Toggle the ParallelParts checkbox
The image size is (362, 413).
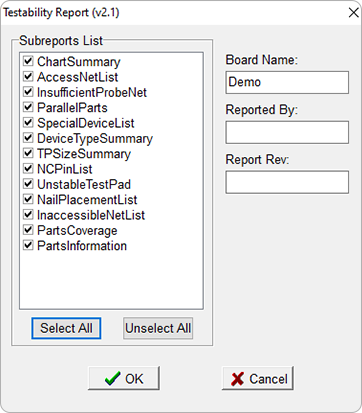tap(28, 107)
